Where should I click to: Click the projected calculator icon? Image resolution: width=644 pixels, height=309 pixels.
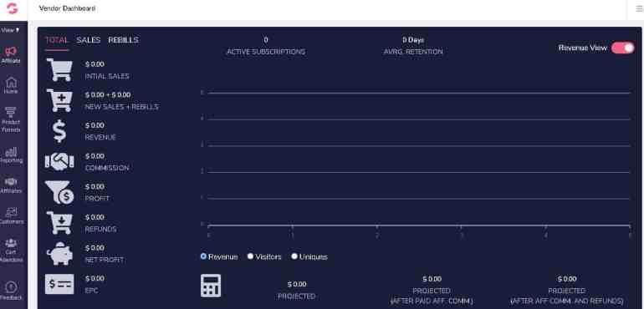[211, 286]
